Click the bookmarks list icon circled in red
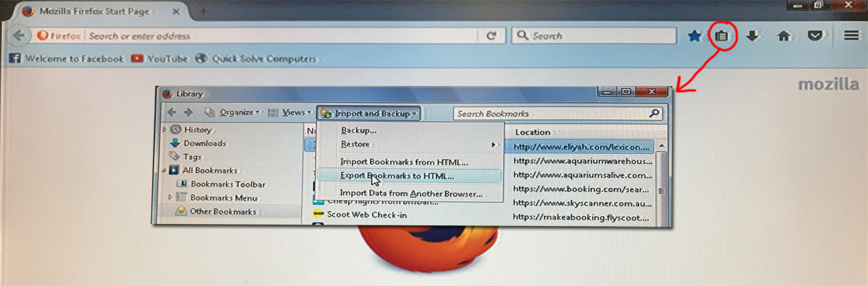This screenshot has width=868, height=286. pyautogui.click(x=721, y=36)
